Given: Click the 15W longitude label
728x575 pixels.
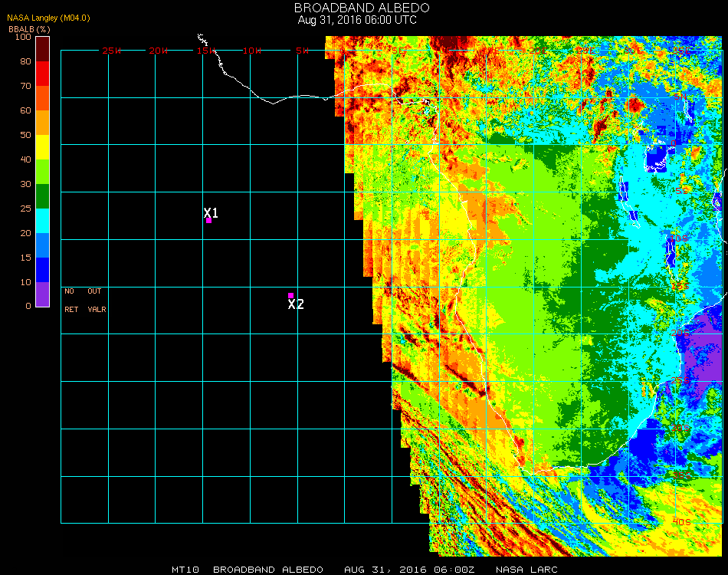Looking at the screenshot, I should click(205, 51).
